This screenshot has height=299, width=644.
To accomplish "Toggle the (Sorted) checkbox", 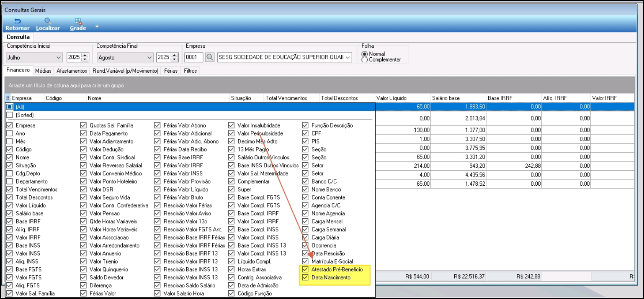I will pyautogui.click(x=10, y=115).
